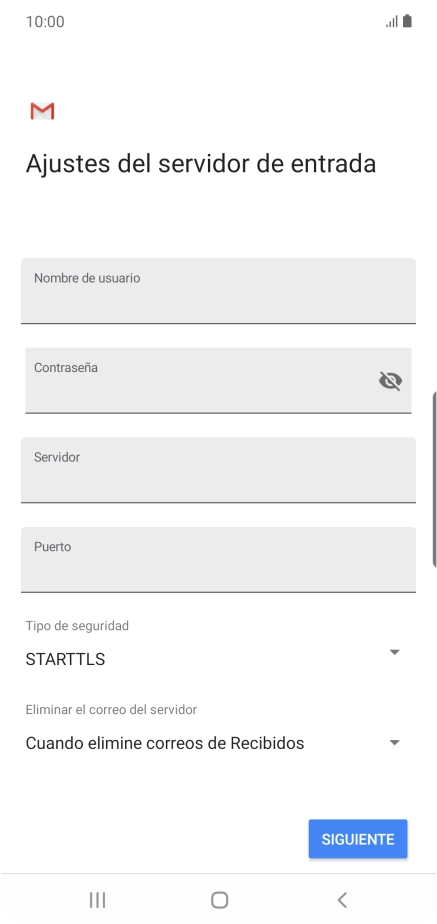Focus the Contraseña input field
Viewport: 437px width, 924px height.
click(x=218, y=380)
